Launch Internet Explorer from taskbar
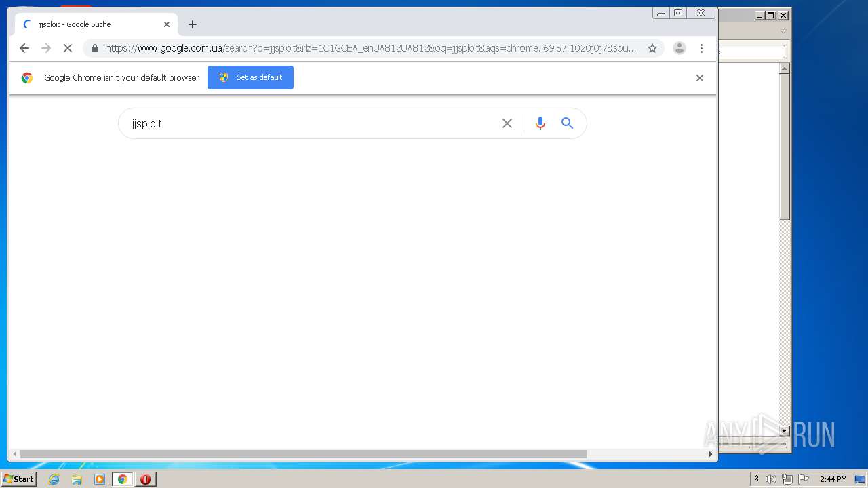 (x=54, y=479)
